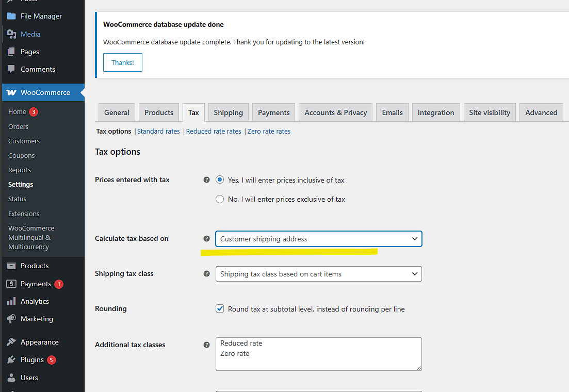This screenshot has height=392, width=569.
Task: Click help icon beside Shipping tax class
Action: tap(206, 274)
